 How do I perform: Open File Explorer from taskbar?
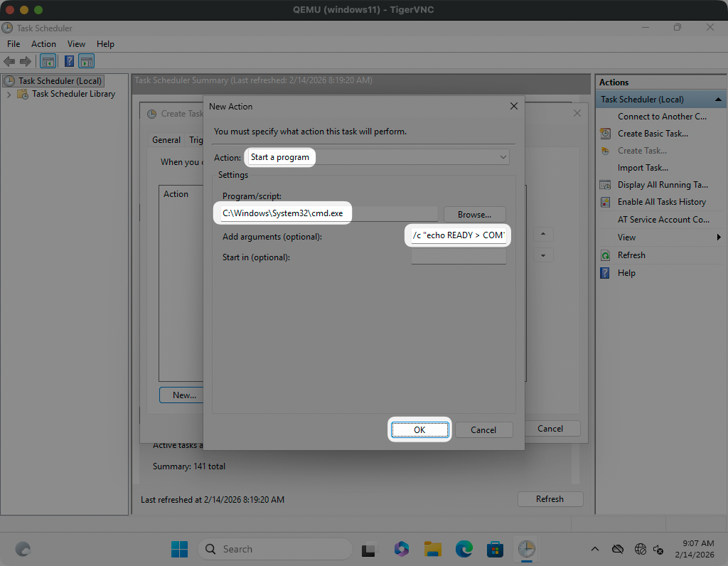click(432, 549)
